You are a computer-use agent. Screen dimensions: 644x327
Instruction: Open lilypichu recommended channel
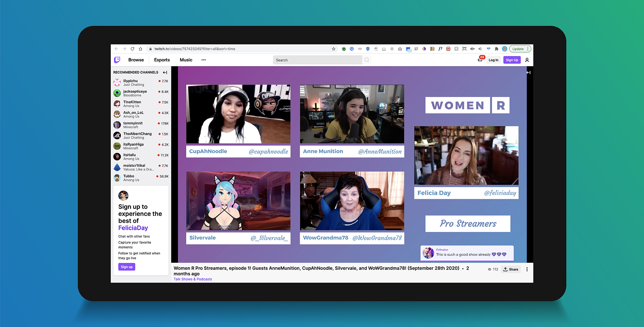(141, 83)
